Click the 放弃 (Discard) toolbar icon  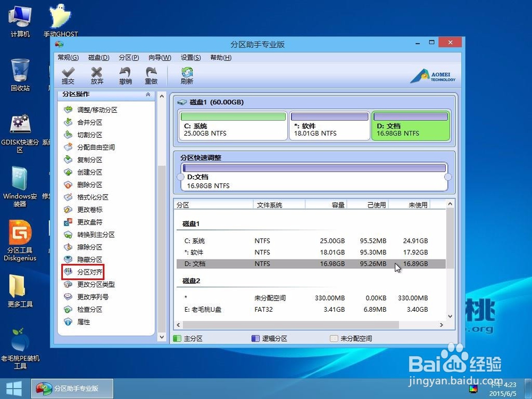[97, 75]
